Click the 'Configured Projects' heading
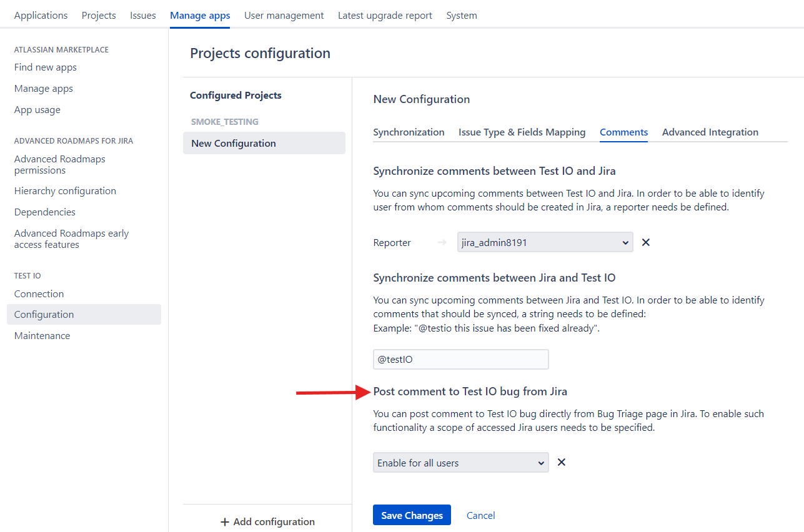The width and height of the screenshot is (804, 532). pos(236,96)
